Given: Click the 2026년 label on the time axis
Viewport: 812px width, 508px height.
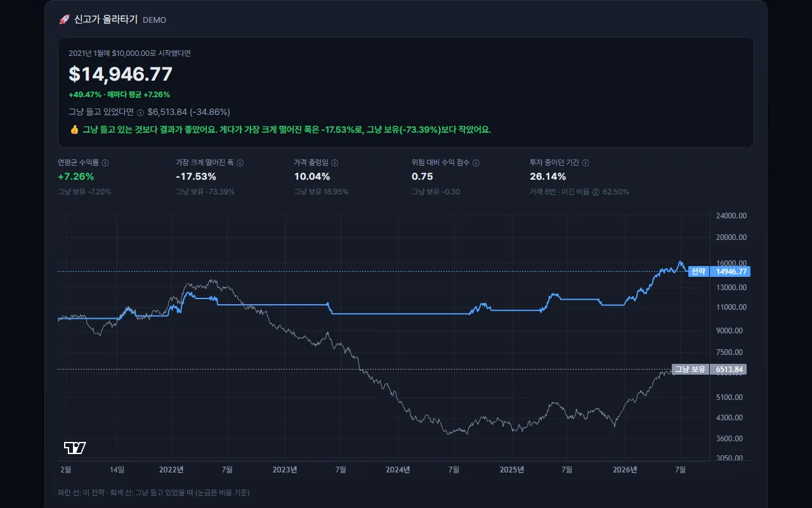Looking at the screenshot, I should pos(625,470).
